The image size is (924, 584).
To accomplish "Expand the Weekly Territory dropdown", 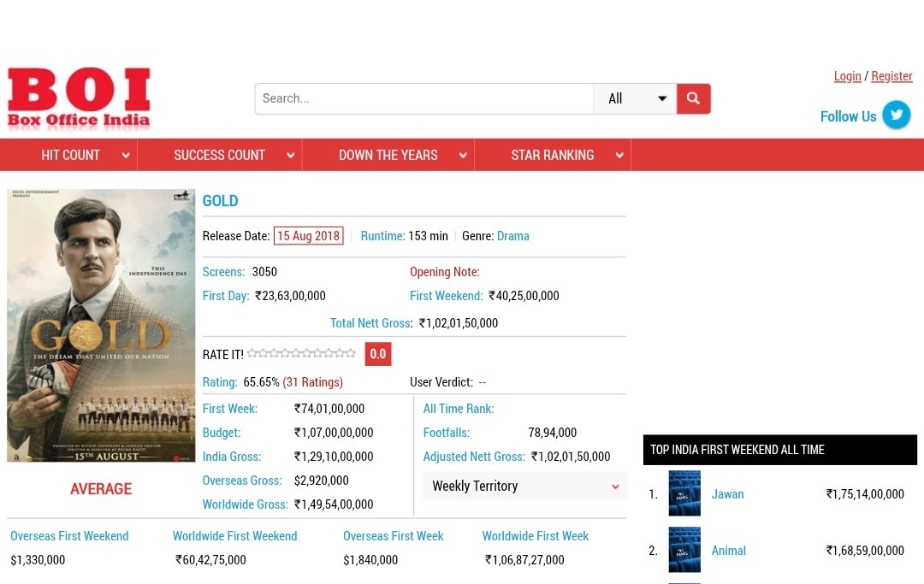I will click(525, 486).
